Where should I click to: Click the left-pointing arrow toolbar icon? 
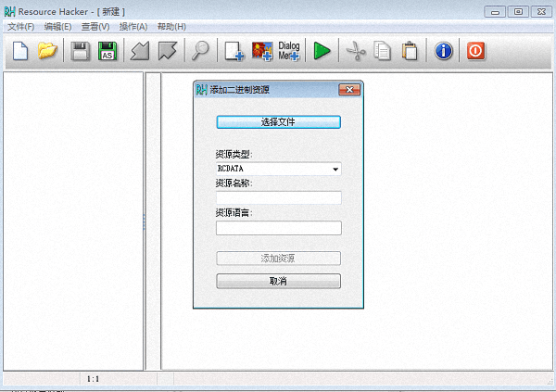140,51
